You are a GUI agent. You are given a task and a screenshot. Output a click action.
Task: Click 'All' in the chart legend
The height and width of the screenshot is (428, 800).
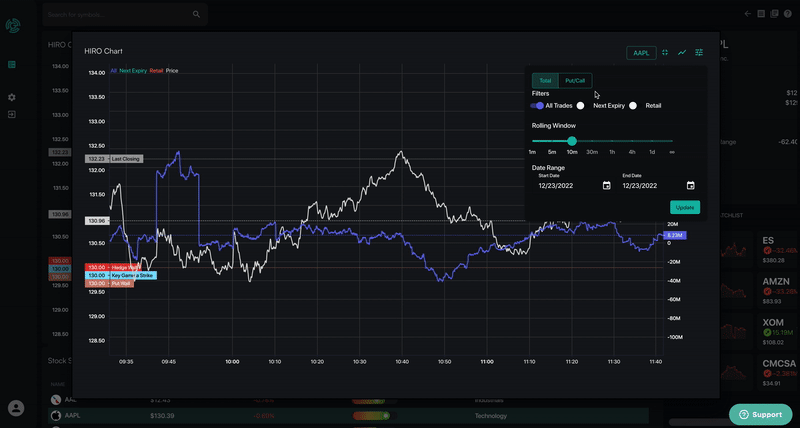tap(113, 71)
